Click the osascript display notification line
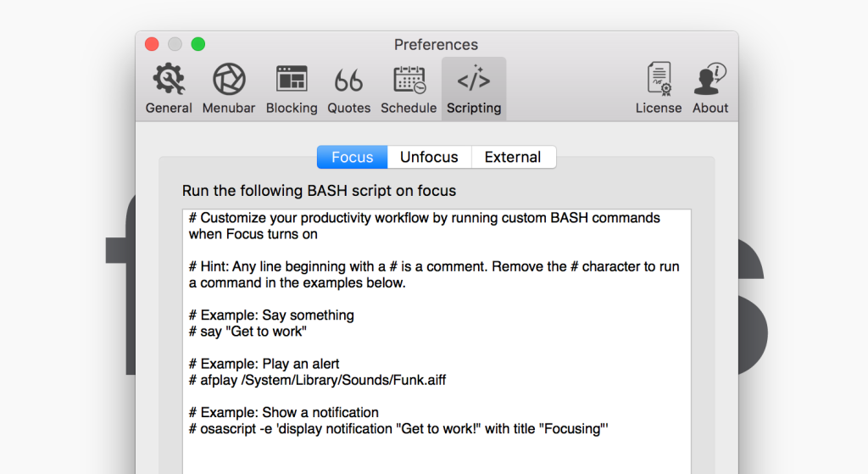 398,429
